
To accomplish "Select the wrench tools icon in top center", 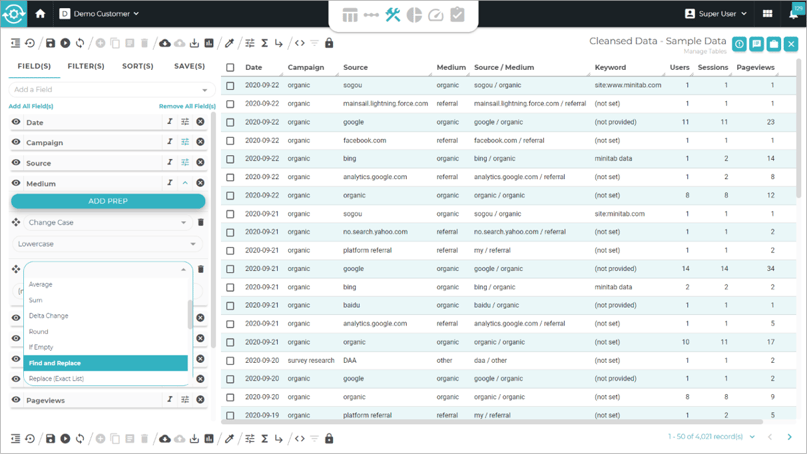I will pyautogui.click(x=392, y=15).
